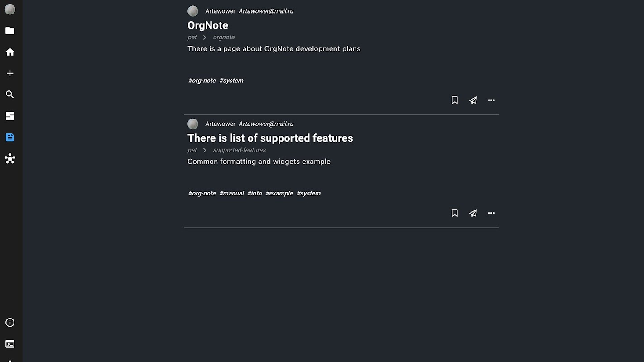The height and width of the screenshot is (362, 644).
Task: Open the command terminal icon
Action: [x=10, y=344]
